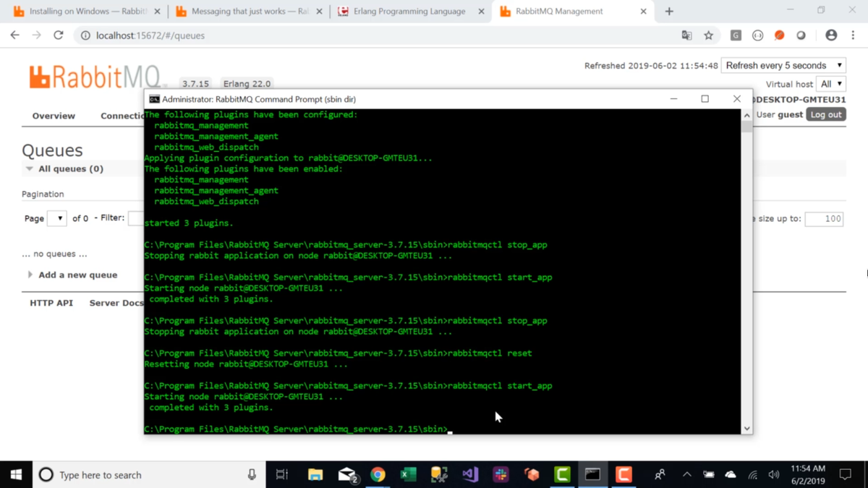Click the command prompt scrollbar down arrow
This screenshot has height=488, width=868.
[x=746, y=429]
